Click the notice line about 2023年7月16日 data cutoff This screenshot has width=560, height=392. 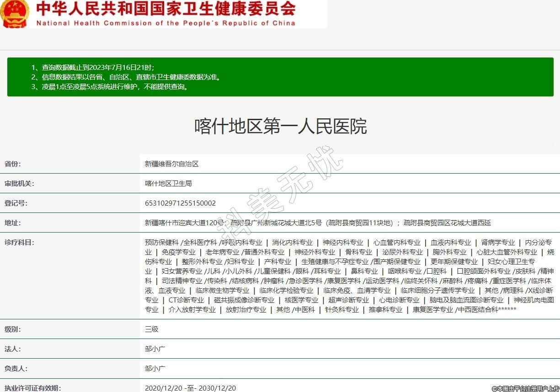coord(96,67)
